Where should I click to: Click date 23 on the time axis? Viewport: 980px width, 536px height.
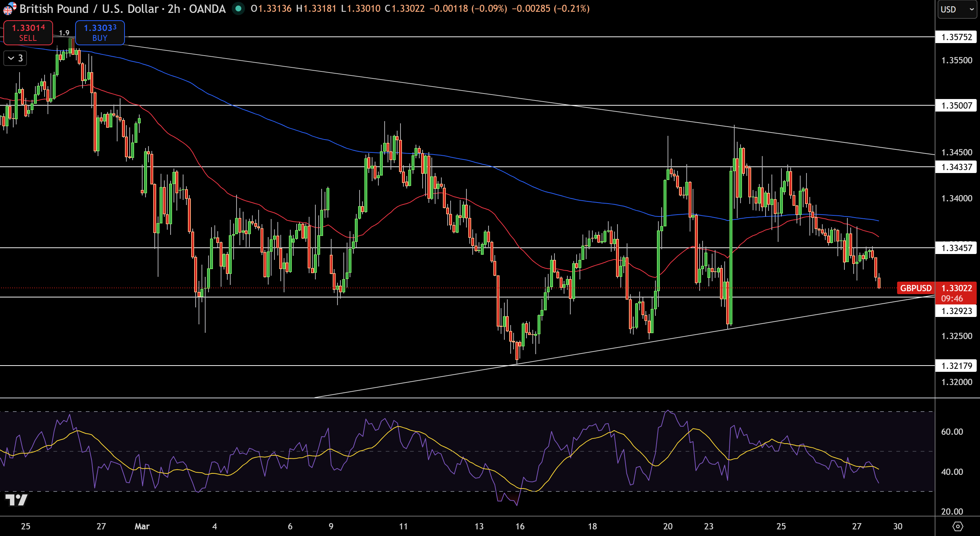[x=708, y=526]
